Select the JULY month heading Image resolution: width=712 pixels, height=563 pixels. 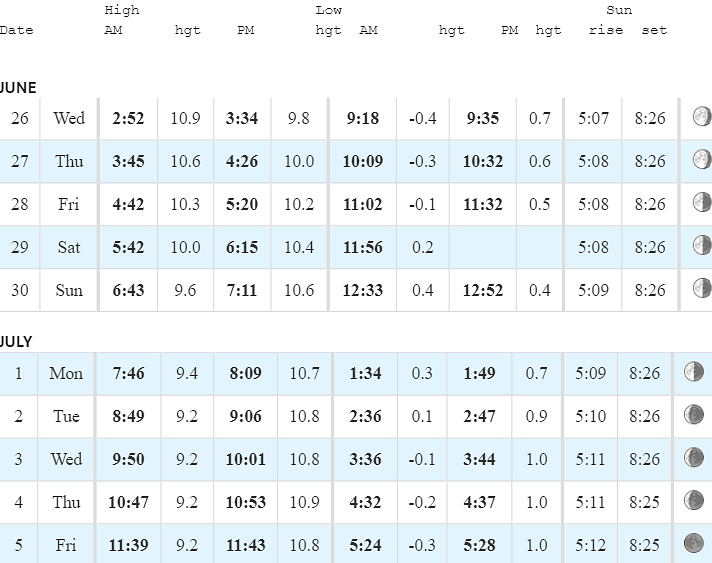click(x=15, y=341)
